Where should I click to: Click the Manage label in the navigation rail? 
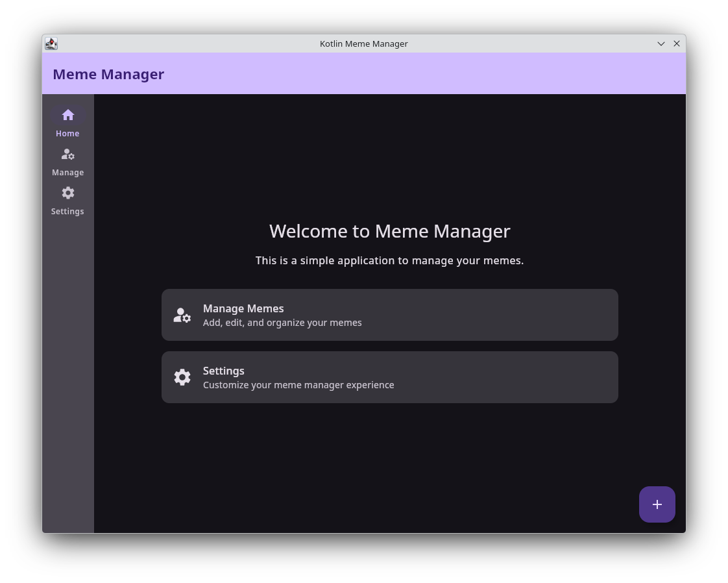[x=67, y=172]
